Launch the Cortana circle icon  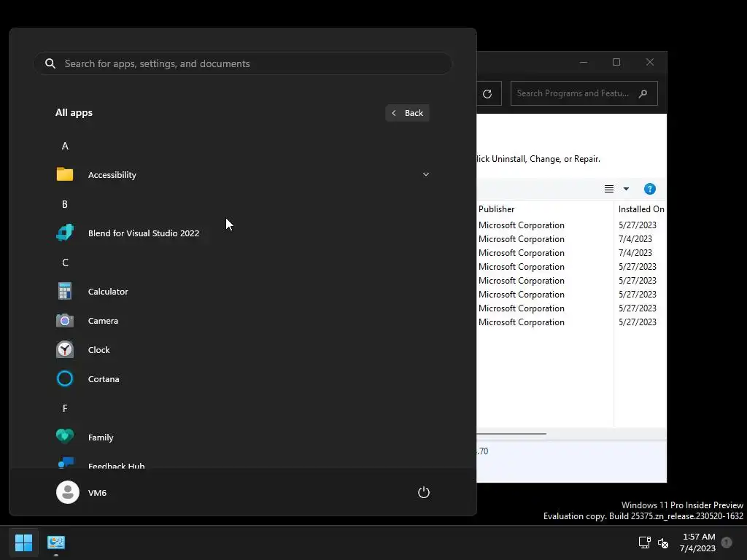click(65, 378)
